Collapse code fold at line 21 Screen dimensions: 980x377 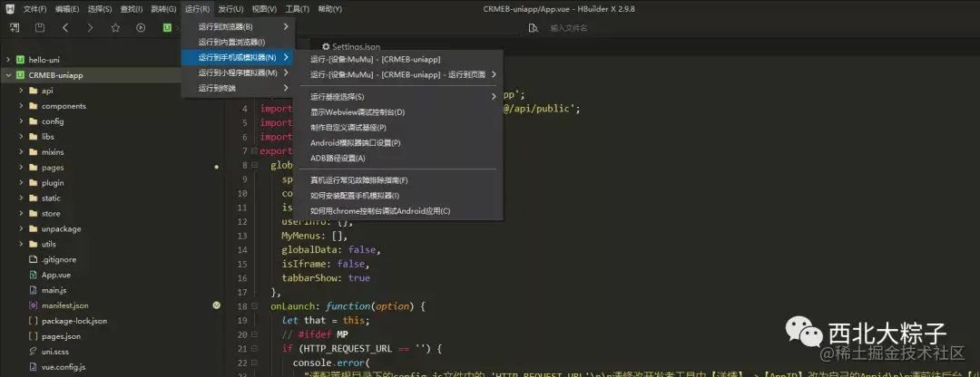(x=254, y=348)
